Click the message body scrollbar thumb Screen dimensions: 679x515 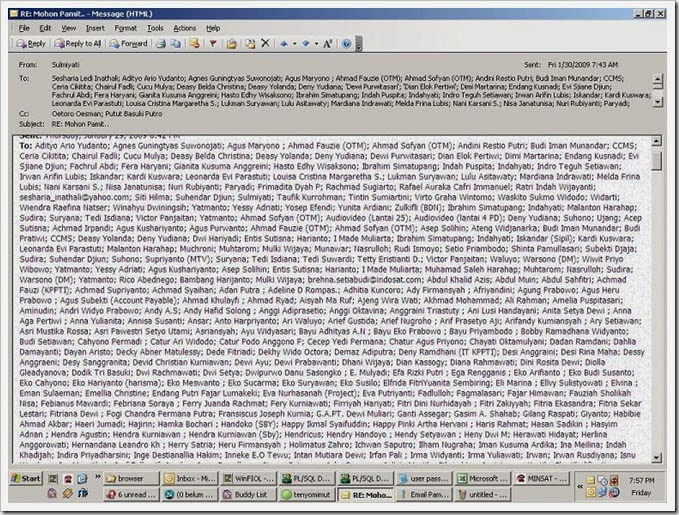(656, 159)
